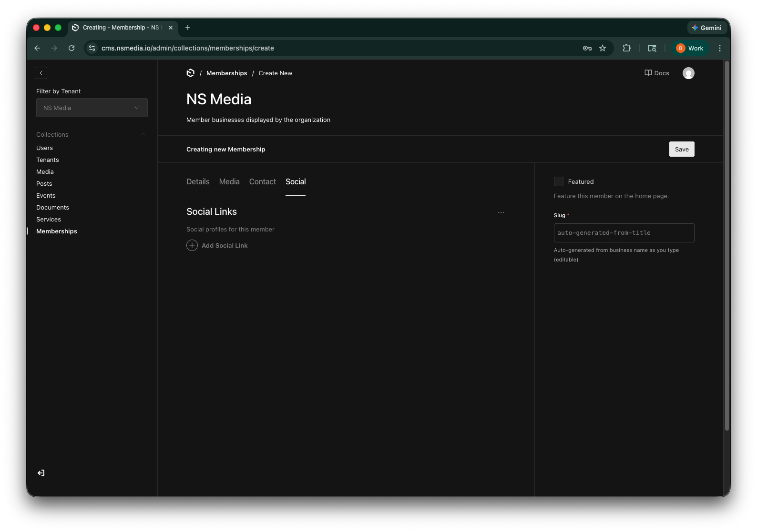Open Posts collection in sidebar
Image resolution: width=757 pixels, height=532 pixels.
[44, 184]
